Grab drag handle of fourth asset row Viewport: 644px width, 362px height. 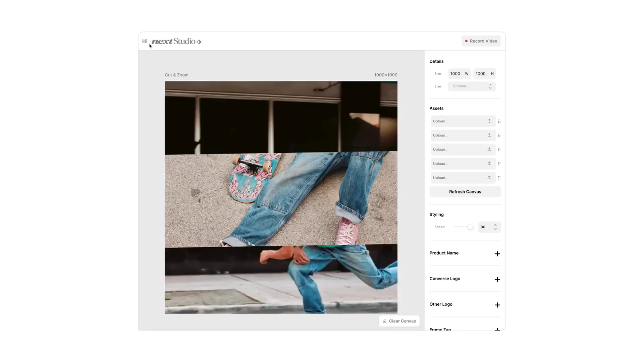(499, 164)
